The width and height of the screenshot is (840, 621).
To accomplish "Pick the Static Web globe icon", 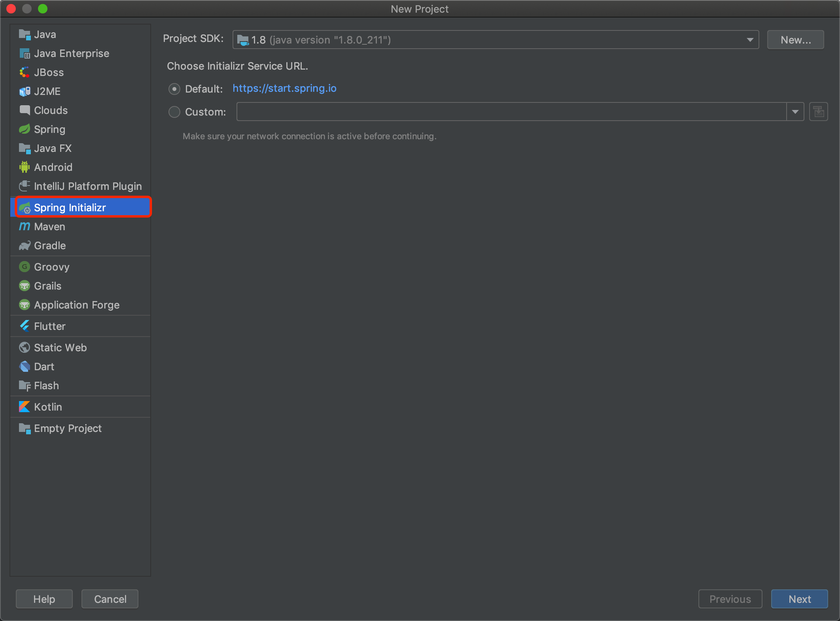I will [25, 348].
